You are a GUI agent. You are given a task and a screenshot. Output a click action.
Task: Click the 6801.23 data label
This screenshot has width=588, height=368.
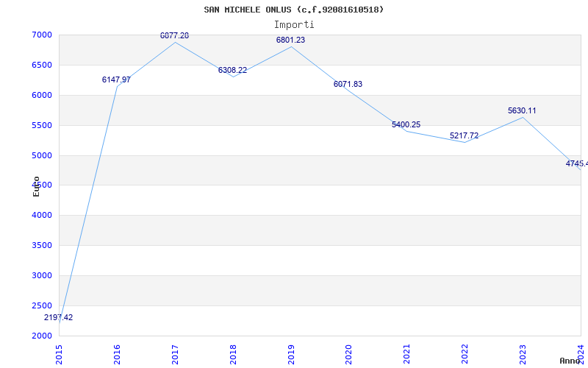290,40
